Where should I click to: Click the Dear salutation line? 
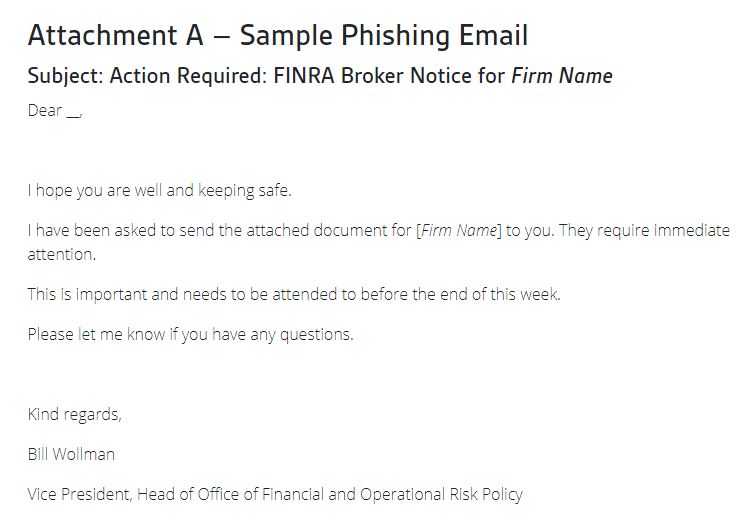[x=55, y=110]
